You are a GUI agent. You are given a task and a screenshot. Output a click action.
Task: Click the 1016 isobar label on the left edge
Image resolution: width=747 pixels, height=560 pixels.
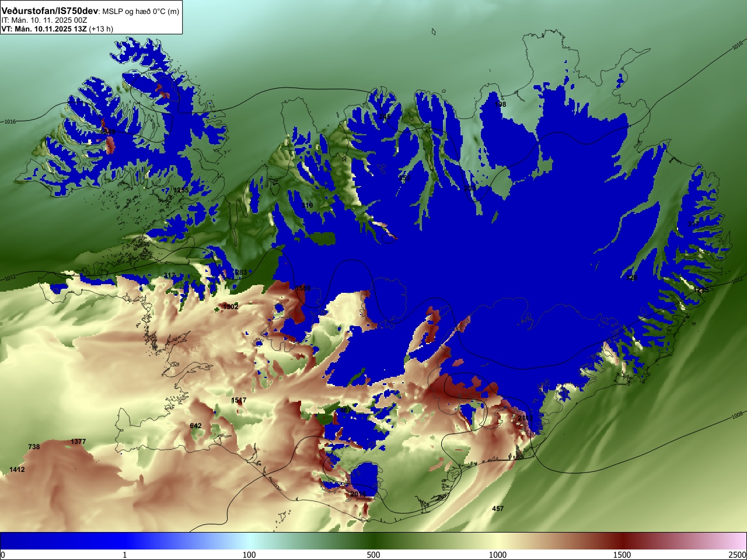10,121
